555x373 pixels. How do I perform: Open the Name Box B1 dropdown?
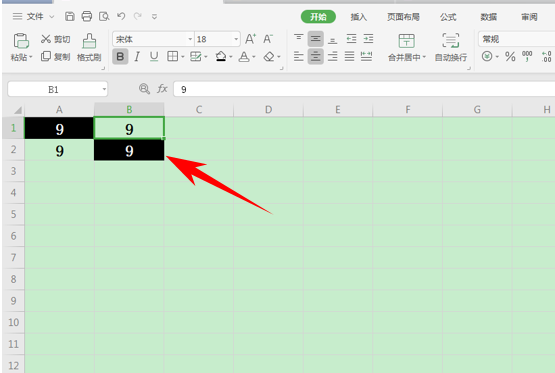point(104,89)
